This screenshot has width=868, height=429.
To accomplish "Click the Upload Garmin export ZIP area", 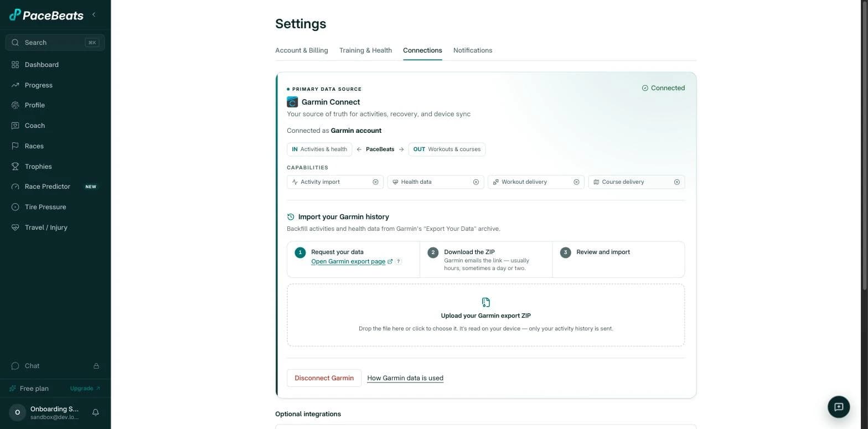I will (x=485, y=315).
